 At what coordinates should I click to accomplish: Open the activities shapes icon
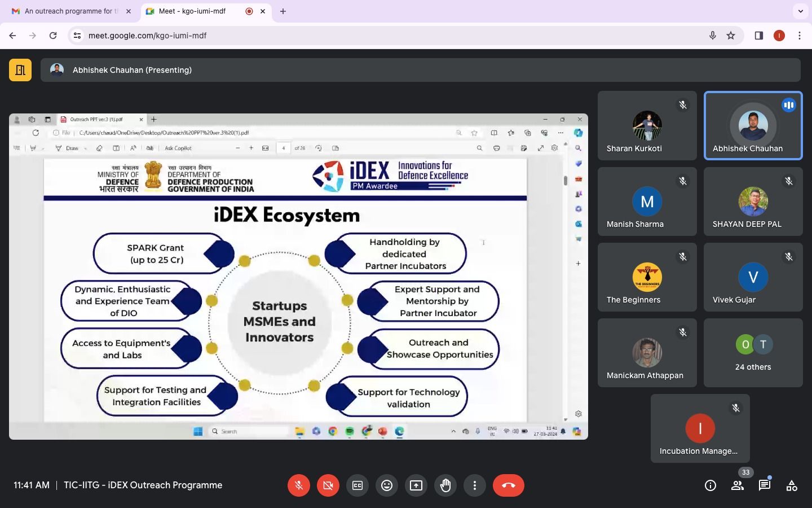point(792,485)
